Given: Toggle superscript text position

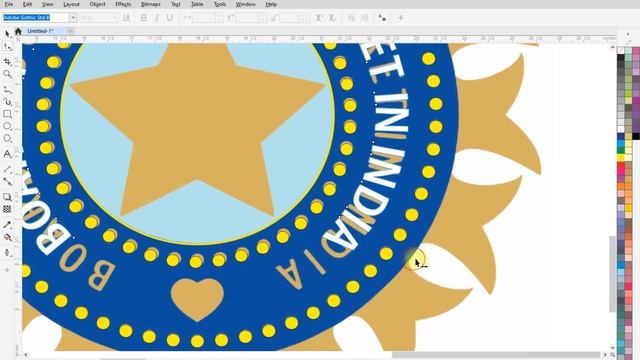Looking at the screenshot, I should click(x=319, y=18).
